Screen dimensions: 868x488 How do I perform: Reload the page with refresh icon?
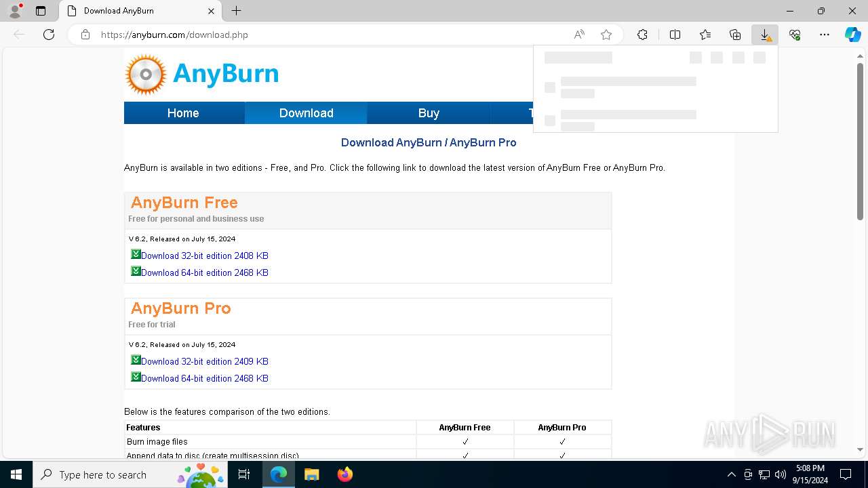tap(49, 35)
